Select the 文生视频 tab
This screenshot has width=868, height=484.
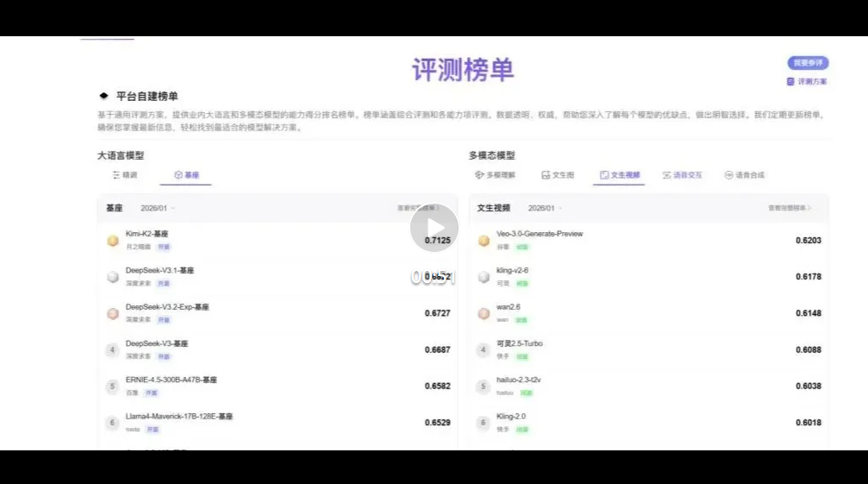(x=620, y=175)
